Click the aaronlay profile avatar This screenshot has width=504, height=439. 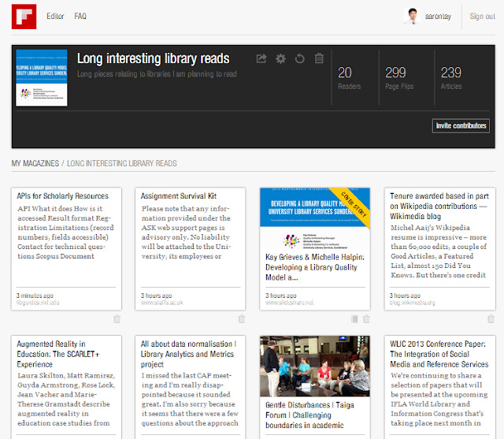point(412,16)
